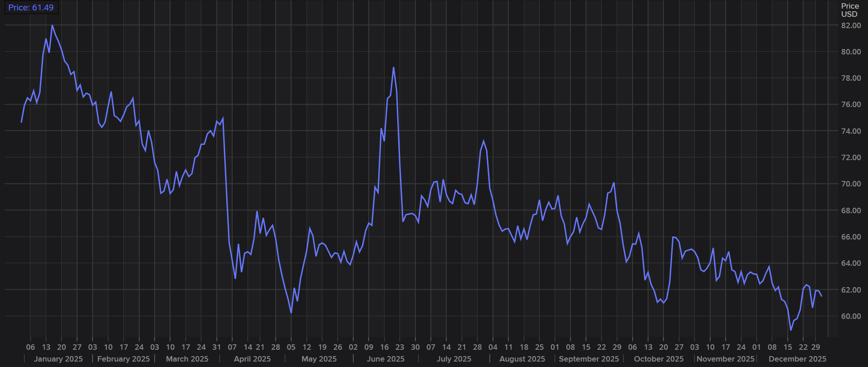Viewport: 868px width, 367px height.
Task: Select the August 2025 month label
Action: [522, 359]
